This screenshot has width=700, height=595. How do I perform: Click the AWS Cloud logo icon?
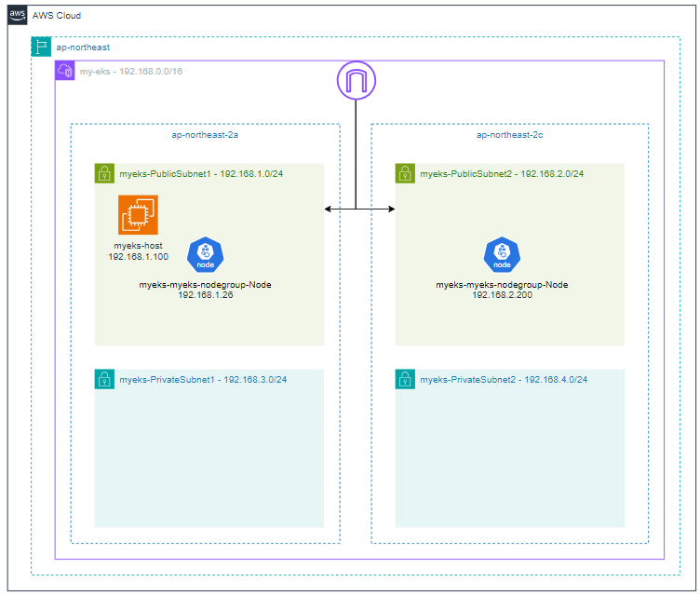pyautogui.click(x=18, y=15)
